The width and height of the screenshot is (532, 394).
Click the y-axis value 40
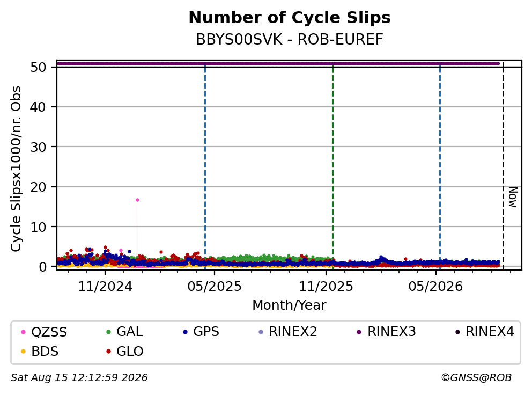[38, 107]
